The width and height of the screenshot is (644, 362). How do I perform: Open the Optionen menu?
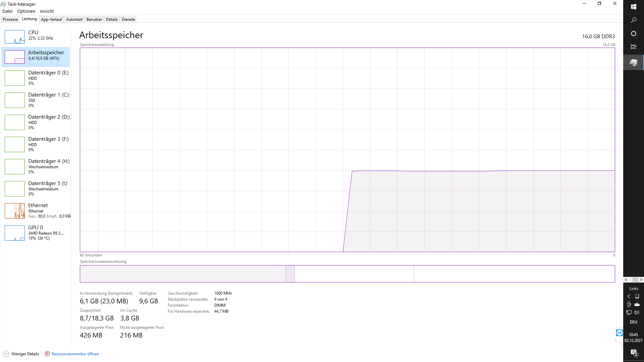(x=26, y=11)
